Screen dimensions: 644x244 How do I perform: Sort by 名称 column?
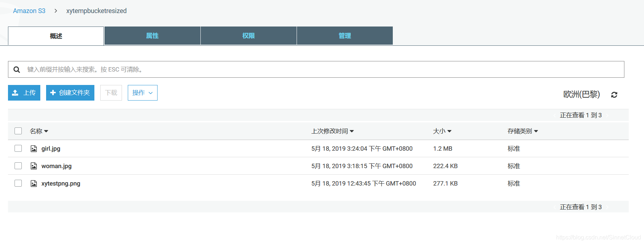[39, 131]
